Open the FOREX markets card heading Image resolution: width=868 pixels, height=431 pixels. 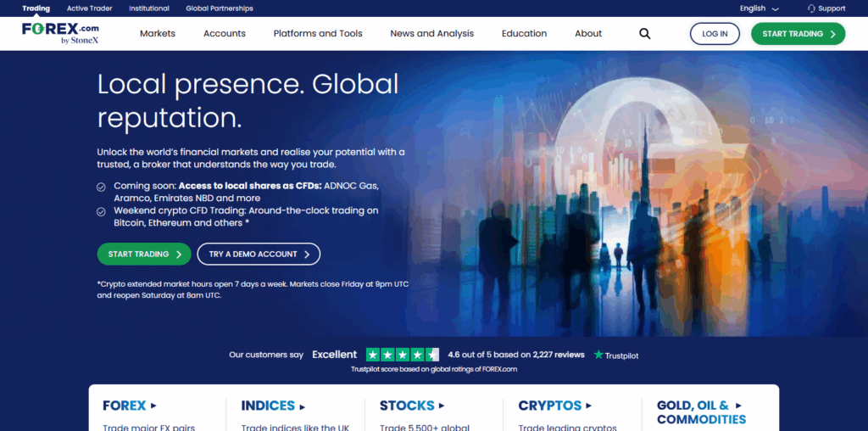[125, 406]
